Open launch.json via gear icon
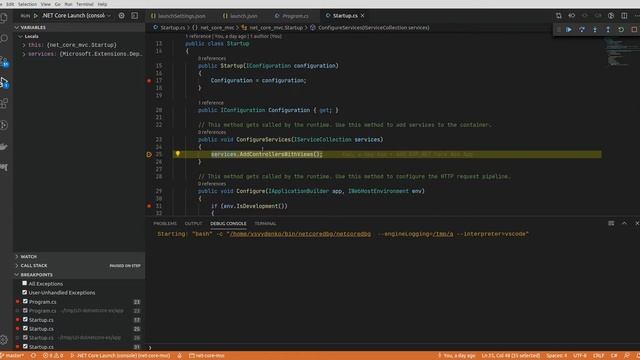Screen dimensions: 640x360 click(122, 16)
